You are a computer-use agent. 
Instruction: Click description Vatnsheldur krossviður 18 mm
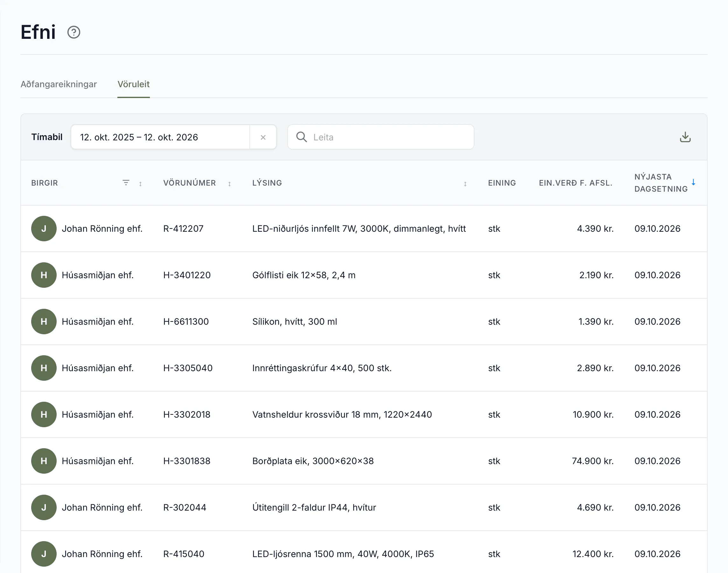(342, 414)
